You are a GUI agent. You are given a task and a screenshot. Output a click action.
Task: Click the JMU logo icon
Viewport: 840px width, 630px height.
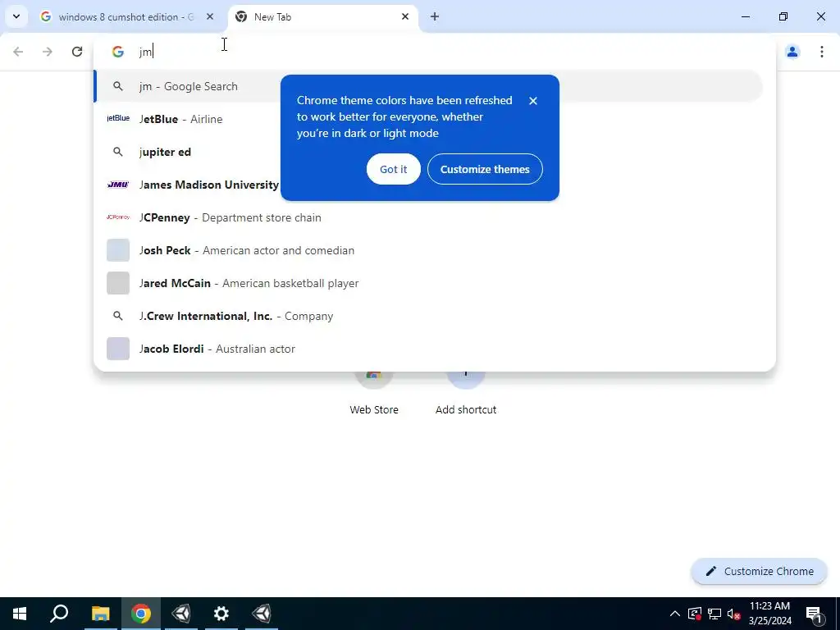point(118,185)
